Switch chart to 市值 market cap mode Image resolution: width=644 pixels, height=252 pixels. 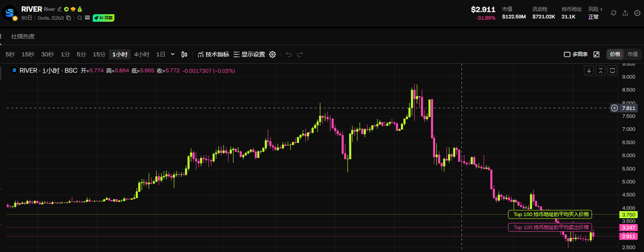coord(632,54)
